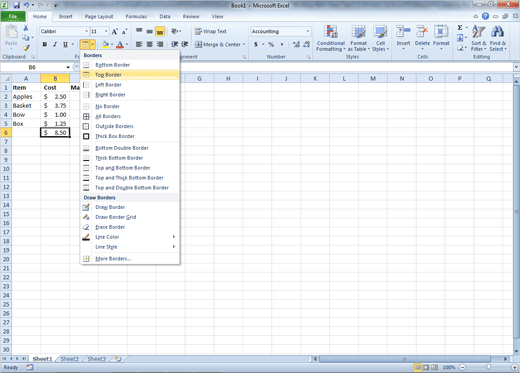Click the Fill Color bucket icon
The image size is (520, 373).
(x=105, y=44)
